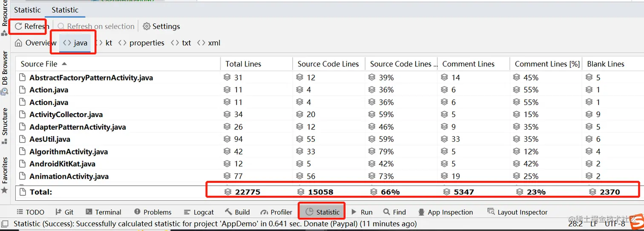Sort by Total Lines column
This screenshot has height=231, width=644.
coord(256,64)
